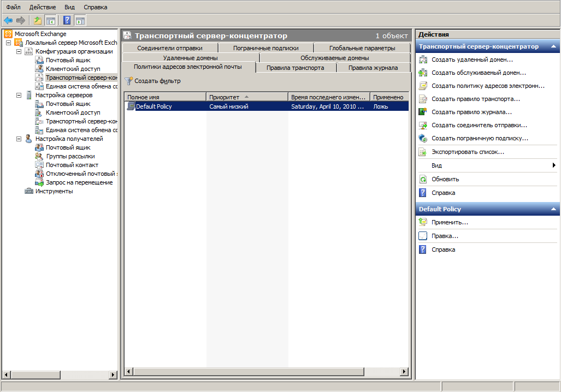Click the Создать пограничную подписку icon
Image resolution: width=561 pixels, height=392 pixels.
tap(423, 139)
